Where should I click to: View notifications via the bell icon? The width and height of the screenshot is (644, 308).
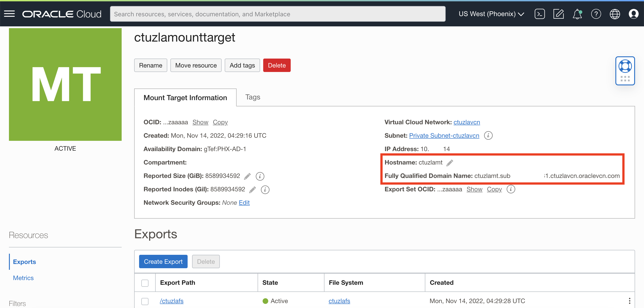pyautogui.click(x=577, y=14)
